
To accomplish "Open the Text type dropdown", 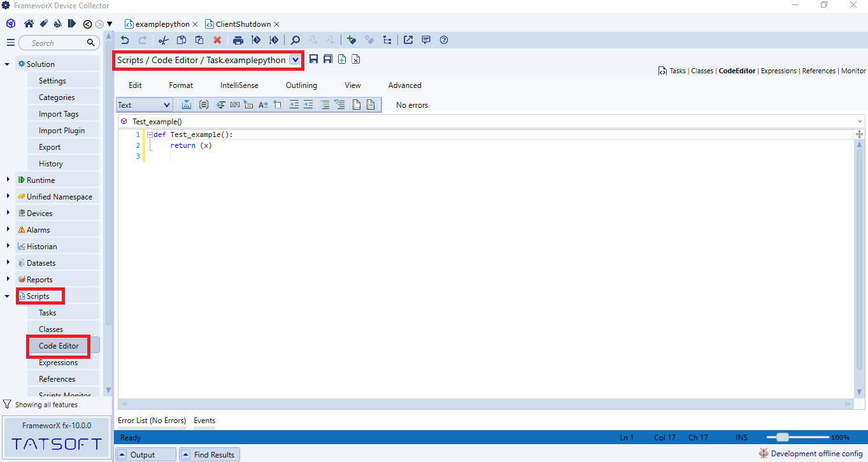I will coord(145,105).
